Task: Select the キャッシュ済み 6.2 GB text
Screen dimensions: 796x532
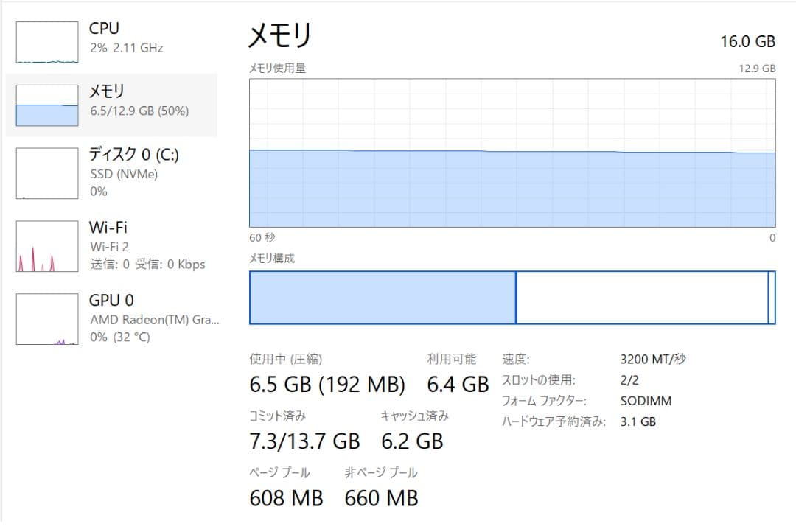Action: [413, 441]
